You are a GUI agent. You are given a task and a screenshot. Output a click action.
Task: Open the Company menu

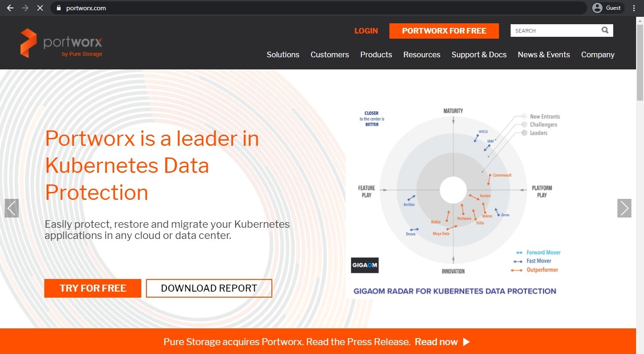pos(598,54)
